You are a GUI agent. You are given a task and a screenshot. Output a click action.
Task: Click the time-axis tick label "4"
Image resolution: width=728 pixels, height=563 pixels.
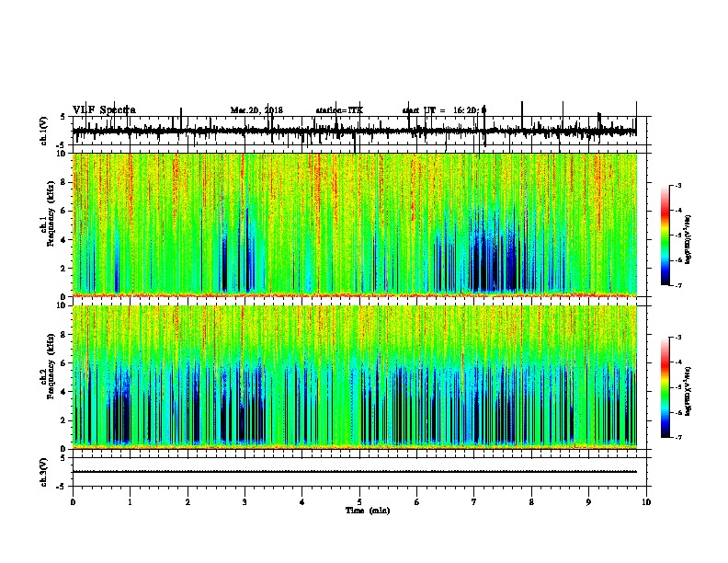point(302,502)
